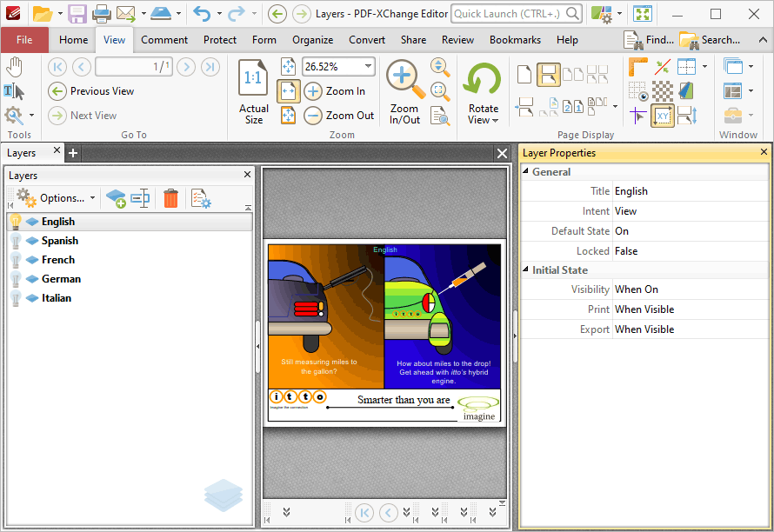Click the Rotate View icon
The width and height of the screenshot is (774, 532).
coord(482,78)
